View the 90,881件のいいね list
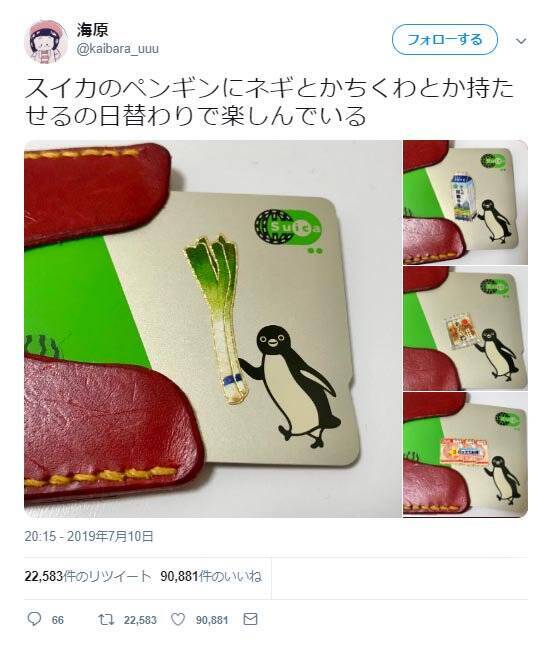Screen dimensions: 553x650 pyautogui.click(x=211, y=576)
